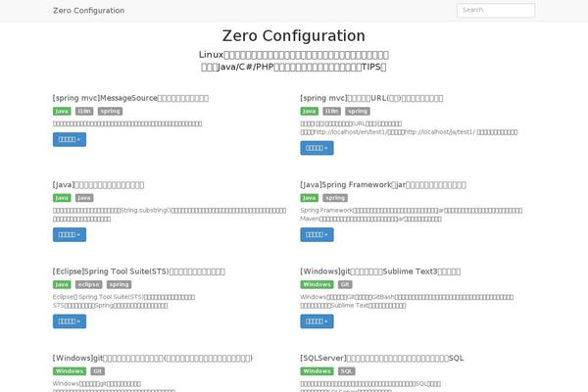The image size is (588, 392).
Task: Click subtitle line mentioning Java/C#/PHP
Action: (x=294, y=67)
